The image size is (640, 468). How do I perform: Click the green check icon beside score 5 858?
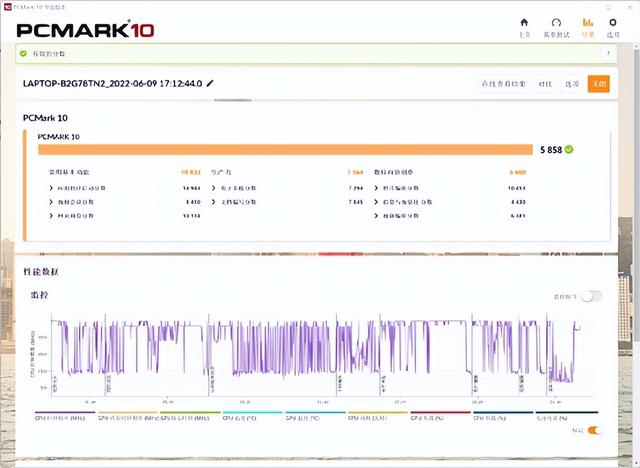(x=569, y=150)
